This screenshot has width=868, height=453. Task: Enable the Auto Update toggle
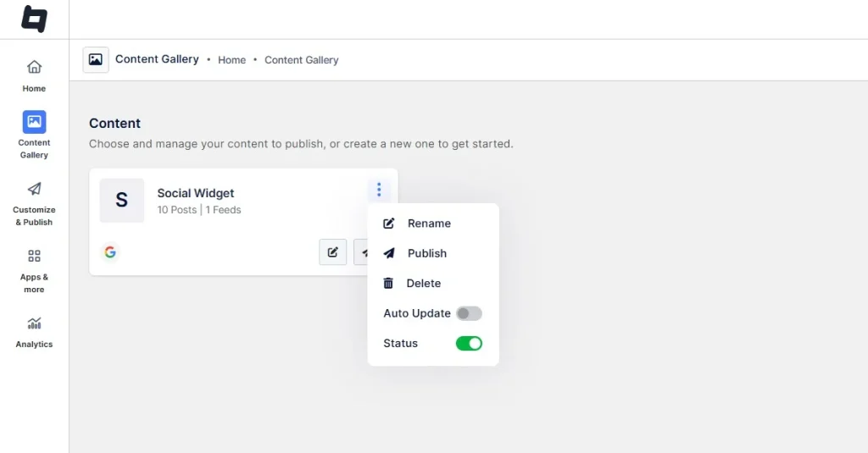pos(469,313)
